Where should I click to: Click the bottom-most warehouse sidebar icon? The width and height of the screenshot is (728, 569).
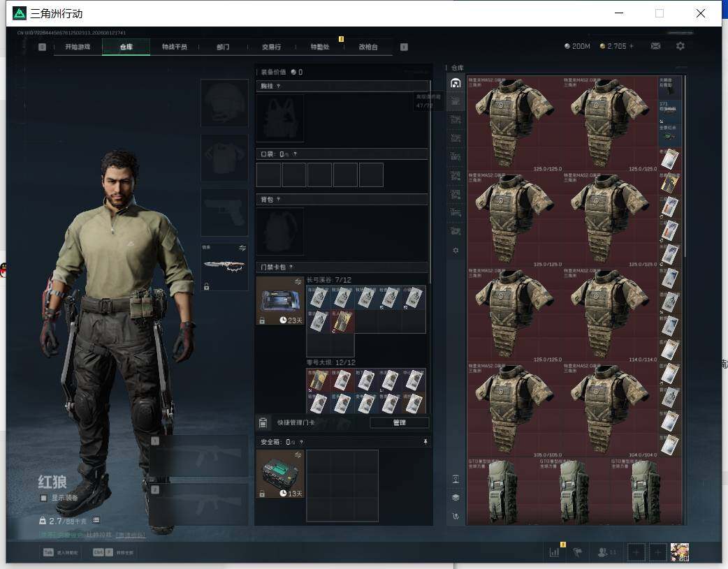tap(456, 516)
